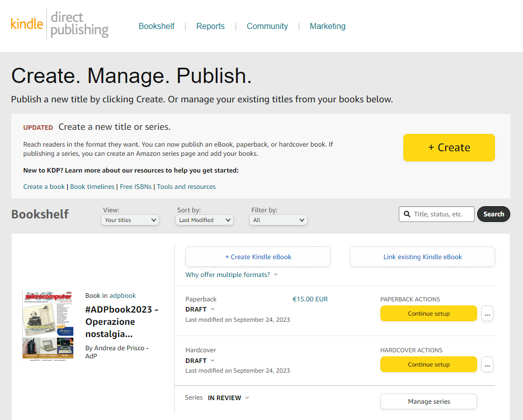The image size is (523, 420).
Task: Open the #ADPbook2023 cover thumbnail
Action: (48, 326)
